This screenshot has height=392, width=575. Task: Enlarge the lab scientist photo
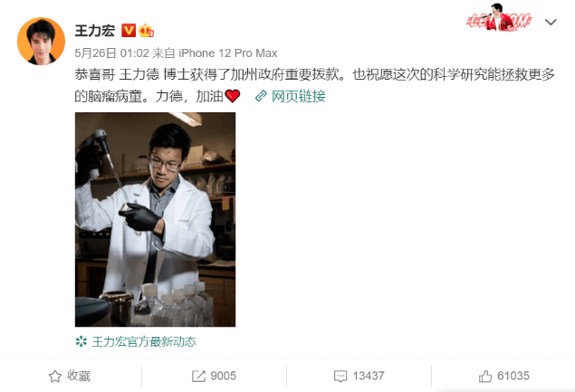[155, 219]
